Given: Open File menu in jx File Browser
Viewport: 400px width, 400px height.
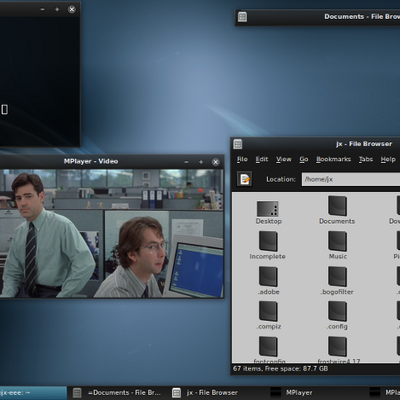Looking at the screenshot, I should (x=242, y=159).
